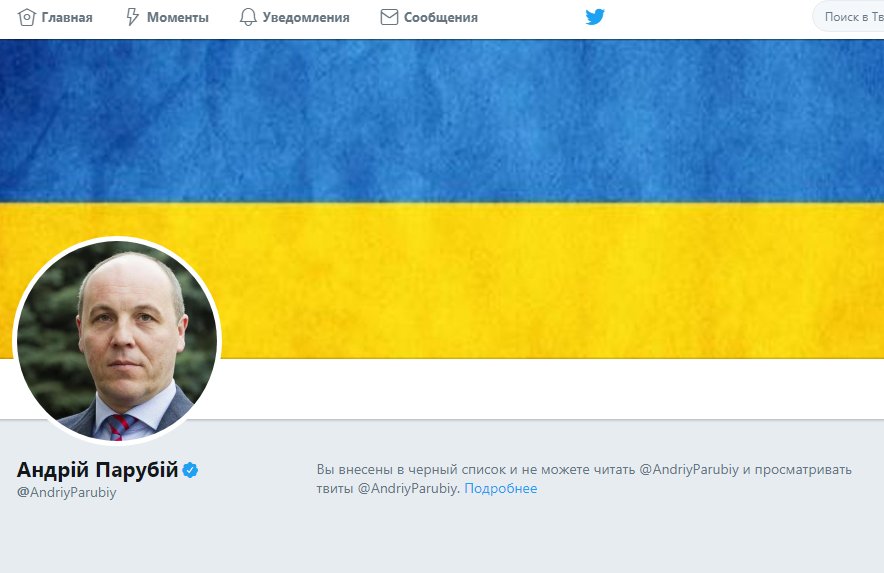Click the blue verified badge next to name
The width and height of the screenshot is (884, 573).
coord(191,470)
